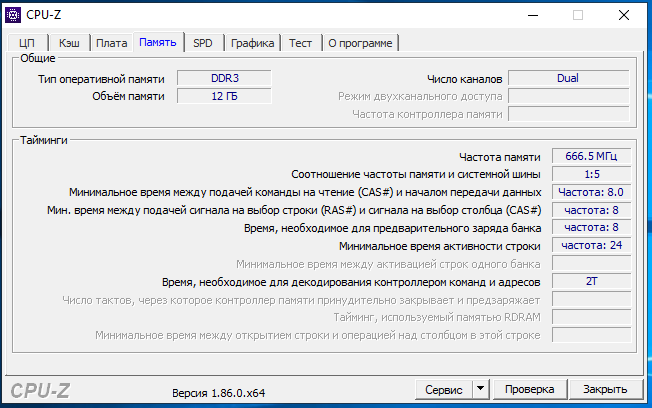652x408 pixels.
Task: Select the DDR3 memory type field
Action: [225, 78]
